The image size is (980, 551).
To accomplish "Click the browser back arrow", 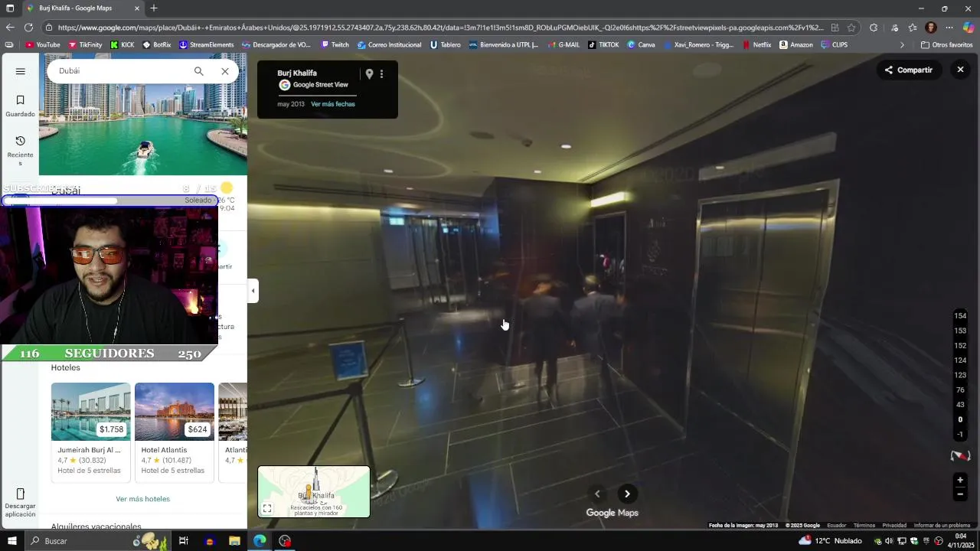I will point(10,28).
